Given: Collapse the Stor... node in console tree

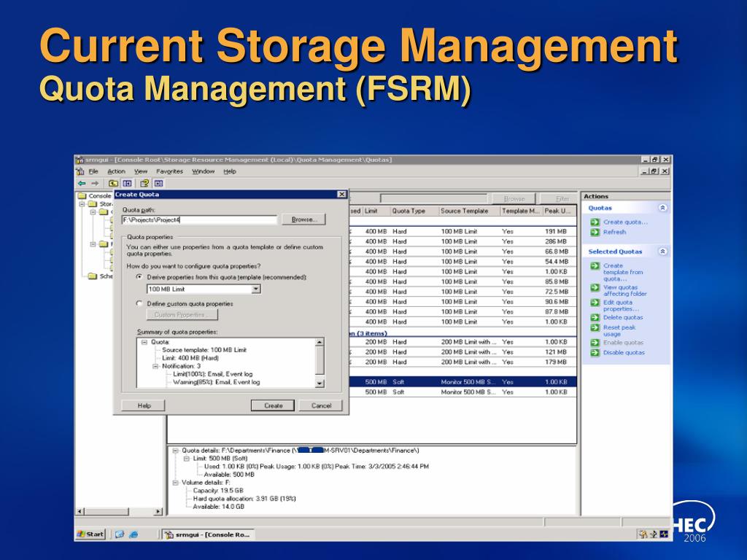Looking at the screenshot, I should [82, 204].
